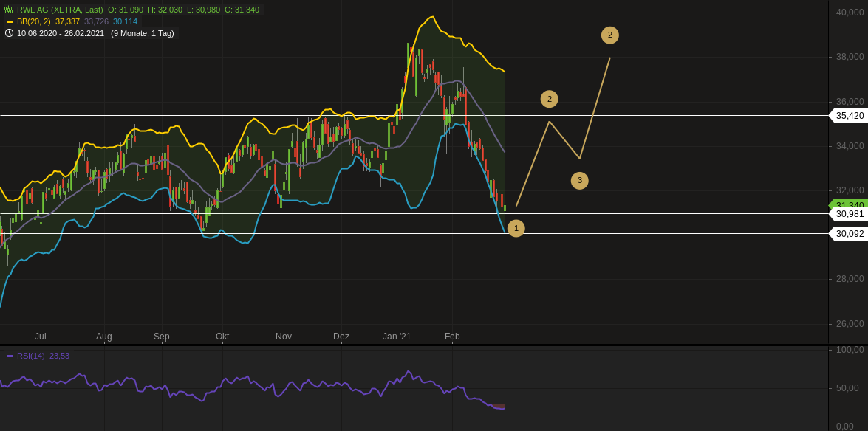Click the upper numbered marker 2
Viewport: 868px width, 431px height.
point(609,33)
